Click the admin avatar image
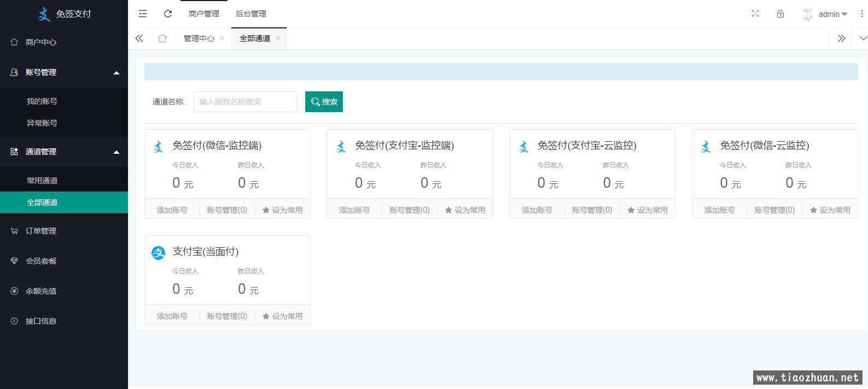 coord(807,14)
